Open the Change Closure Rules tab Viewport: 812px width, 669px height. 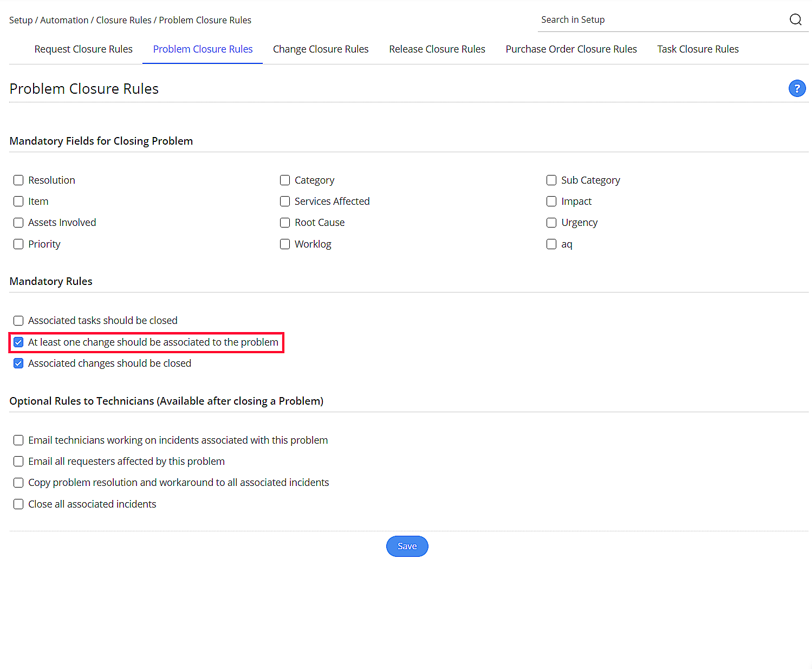click(321, 49)
